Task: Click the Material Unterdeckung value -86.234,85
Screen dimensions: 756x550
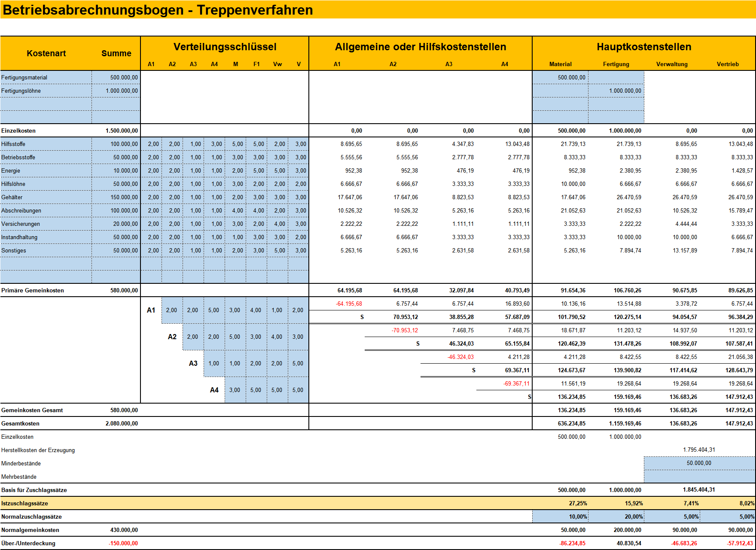Action: tap(572, 543)
